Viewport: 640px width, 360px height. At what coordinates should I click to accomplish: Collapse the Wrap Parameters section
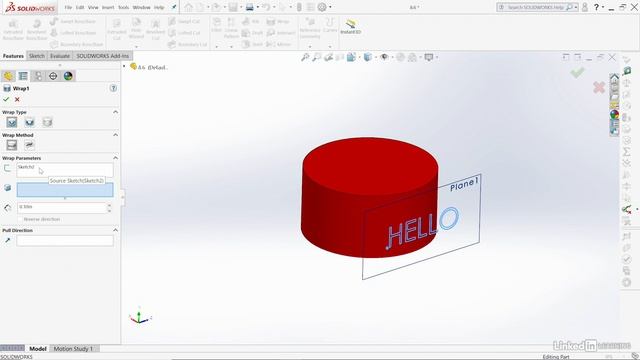[x=116, y=158]
